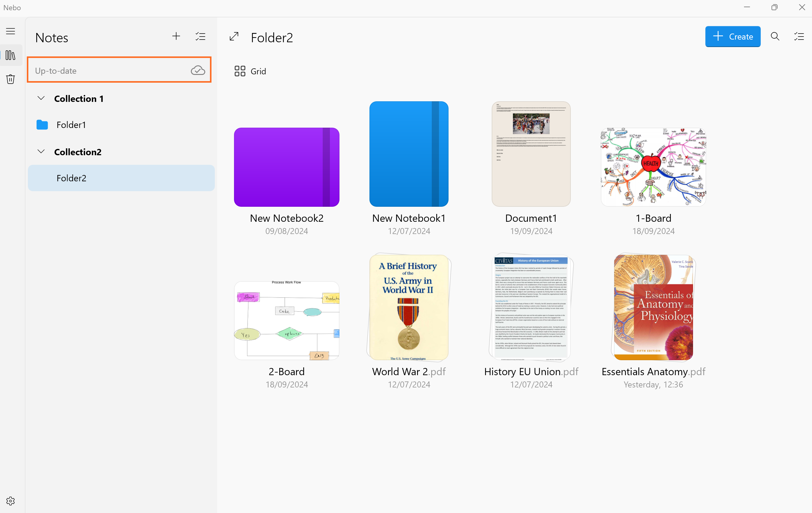The width and height of the screenshot is (812, 513).
Task: Click the select-multiple checklist icon in Notes panel
Action: click(200, 37)
